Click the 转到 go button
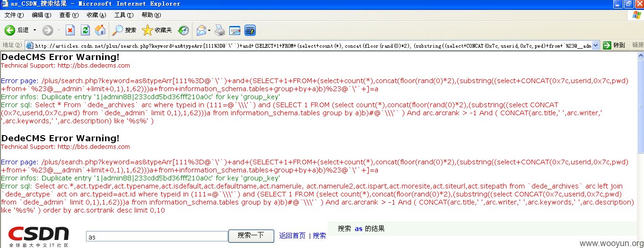Image resolution: width=644 pixels, height=248 pixels. click(614, 45)
